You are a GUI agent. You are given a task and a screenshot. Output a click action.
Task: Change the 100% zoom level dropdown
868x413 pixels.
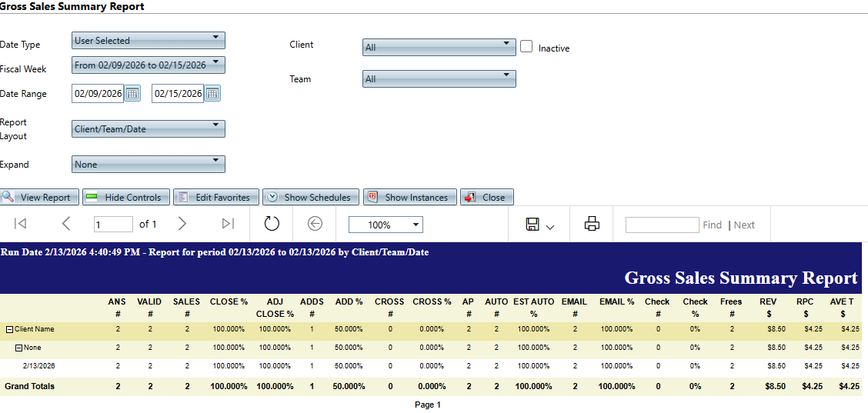click(386, 225)
